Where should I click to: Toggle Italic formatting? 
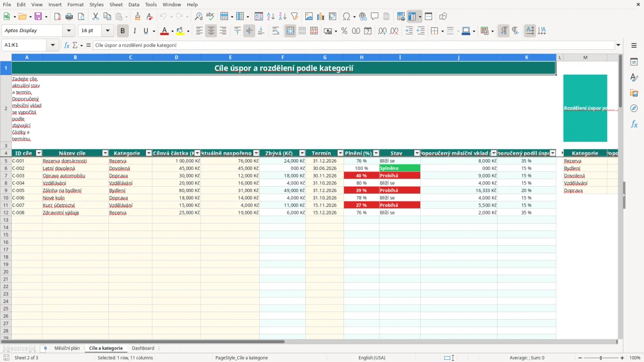134,31
